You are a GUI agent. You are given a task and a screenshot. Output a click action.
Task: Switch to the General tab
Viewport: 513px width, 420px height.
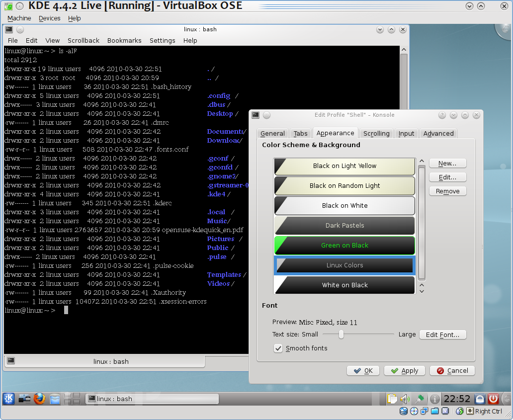[272, 134]
